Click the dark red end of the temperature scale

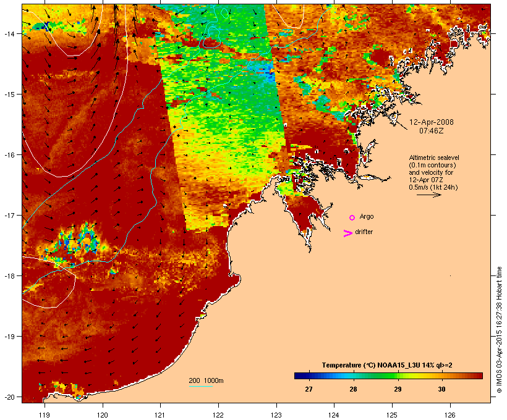(x=480, y=376)
